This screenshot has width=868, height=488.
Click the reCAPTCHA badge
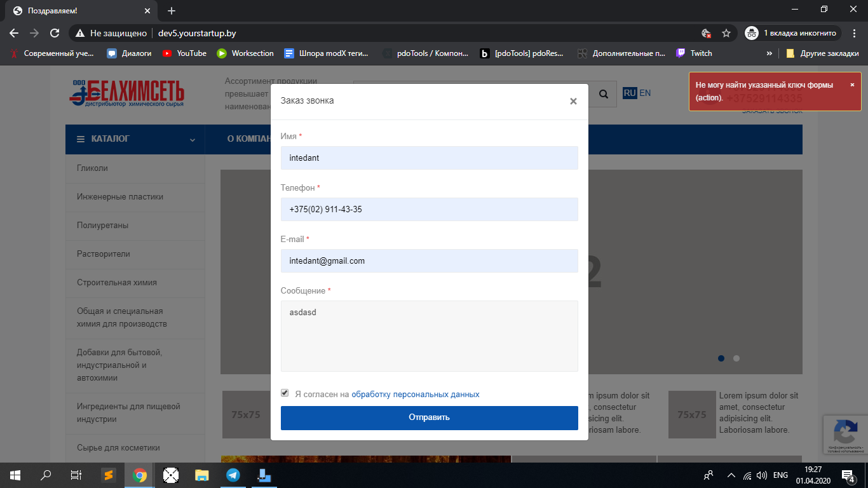tap(845, 435)
